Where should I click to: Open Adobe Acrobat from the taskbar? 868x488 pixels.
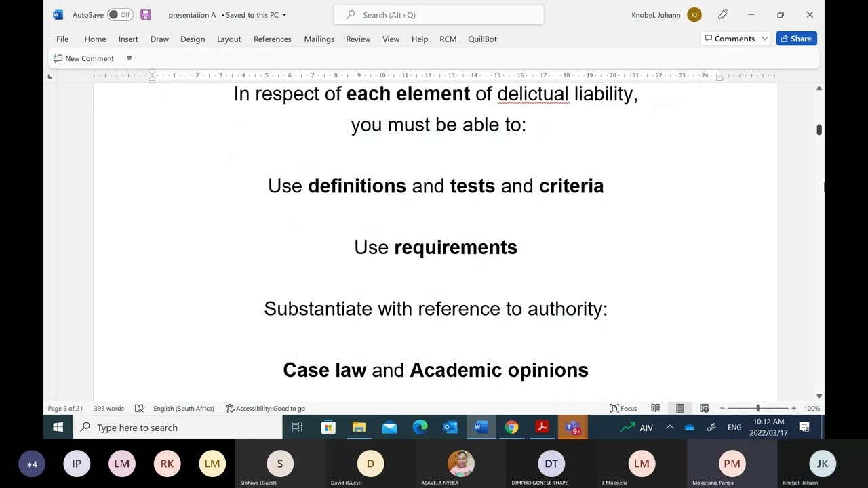point(542,428)
